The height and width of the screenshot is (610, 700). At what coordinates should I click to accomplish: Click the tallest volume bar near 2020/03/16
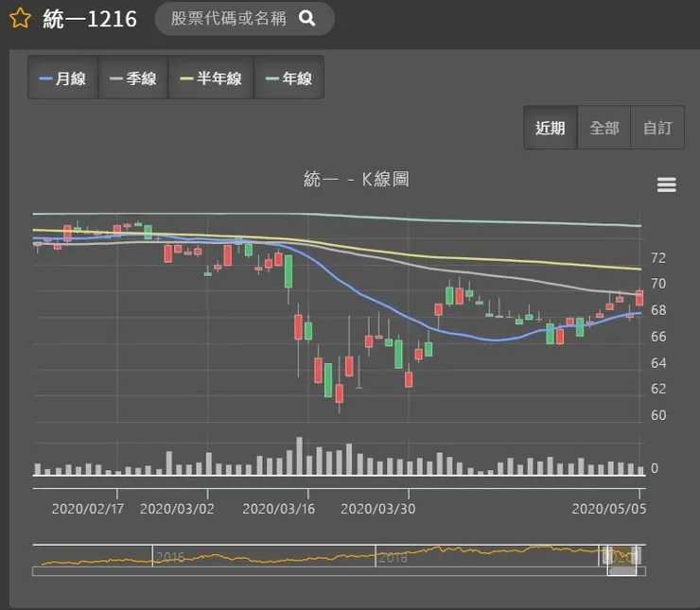[x=299, y=456]
